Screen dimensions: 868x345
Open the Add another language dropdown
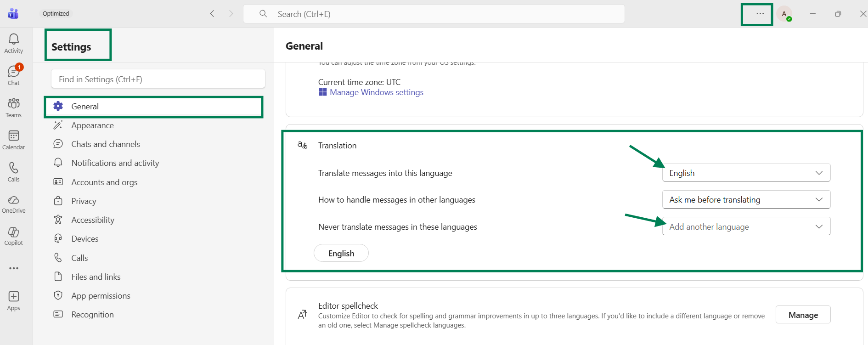746,226
